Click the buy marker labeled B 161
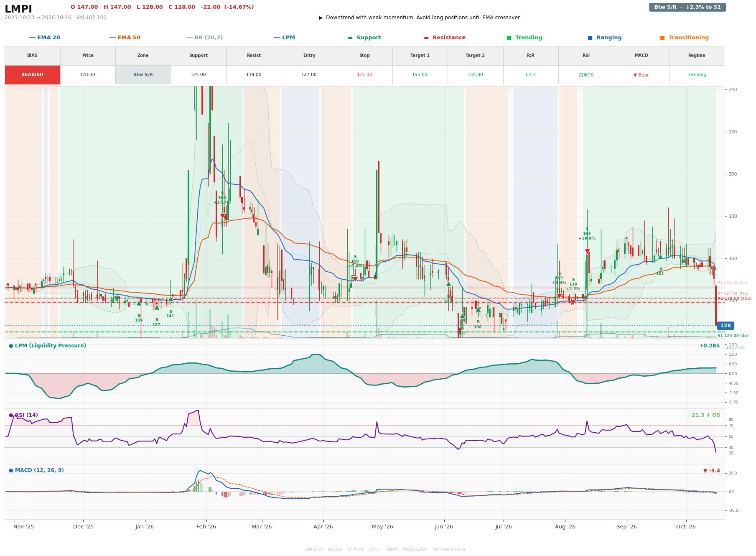 tap(660, 257)
